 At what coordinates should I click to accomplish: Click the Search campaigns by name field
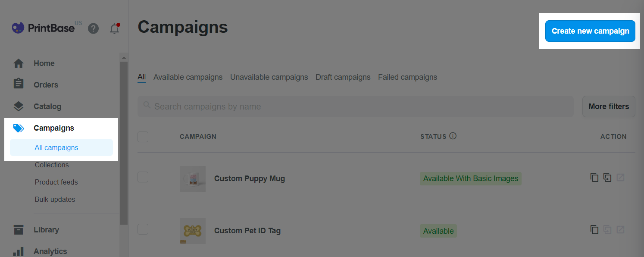356,107
